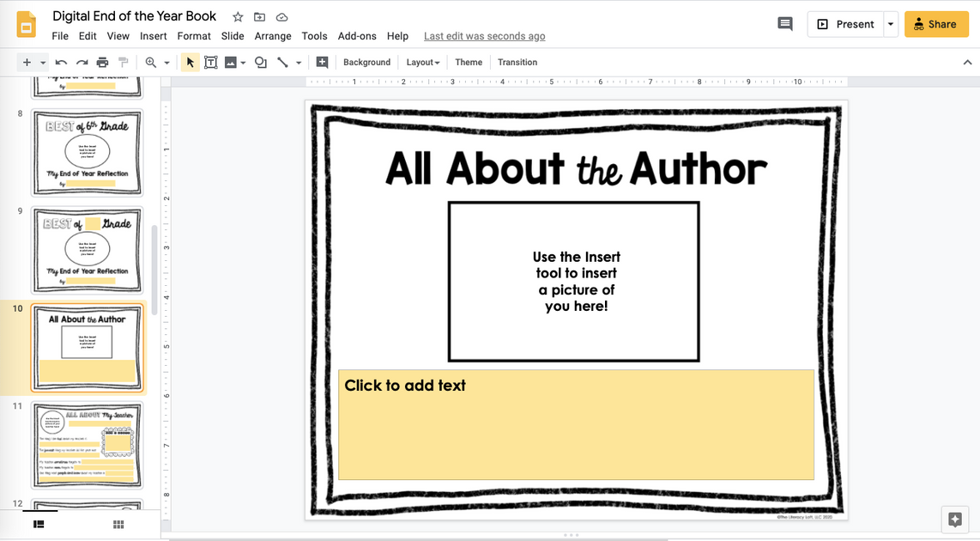The image size is (980, 541).
Task: Click the Share button
Action: [936, 24]
